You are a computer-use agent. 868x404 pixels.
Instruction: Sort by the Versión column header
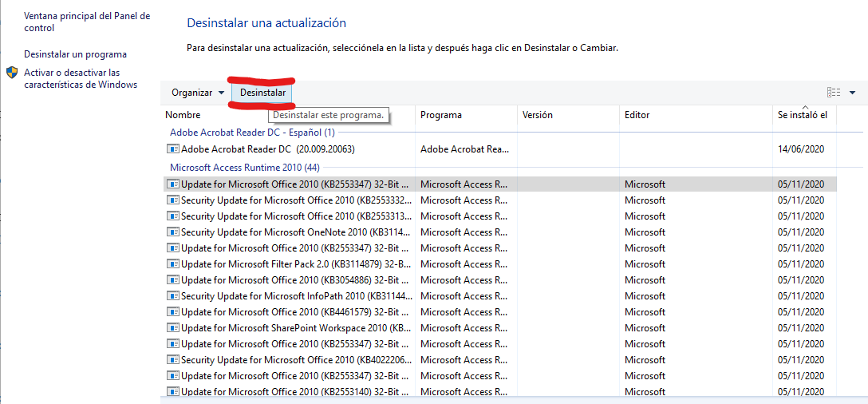click(x=536, y=115)
